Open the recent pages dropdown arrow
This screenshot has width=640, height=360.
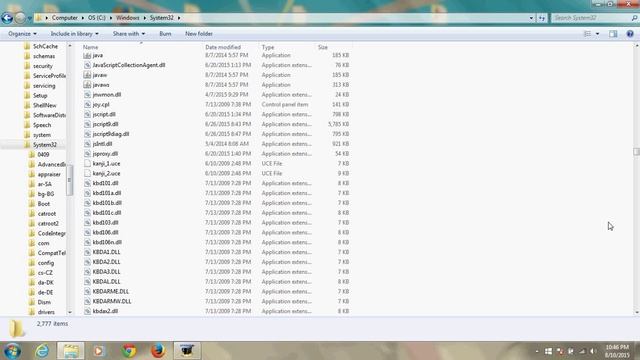point(29,18)
